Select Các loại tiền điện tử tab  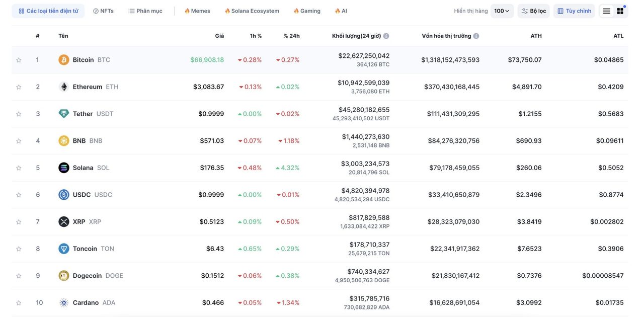(x=48, y=11)
